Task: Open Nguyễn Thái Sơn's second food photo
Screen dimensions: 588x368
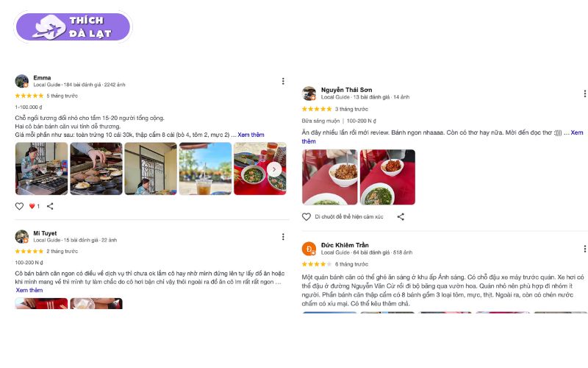Action: click(387, 177)
